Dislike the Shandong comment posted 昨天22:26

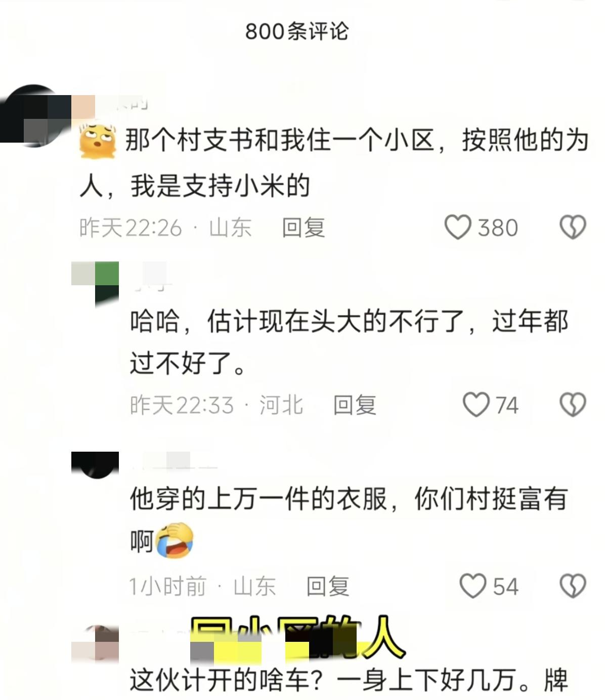point(573,227)
